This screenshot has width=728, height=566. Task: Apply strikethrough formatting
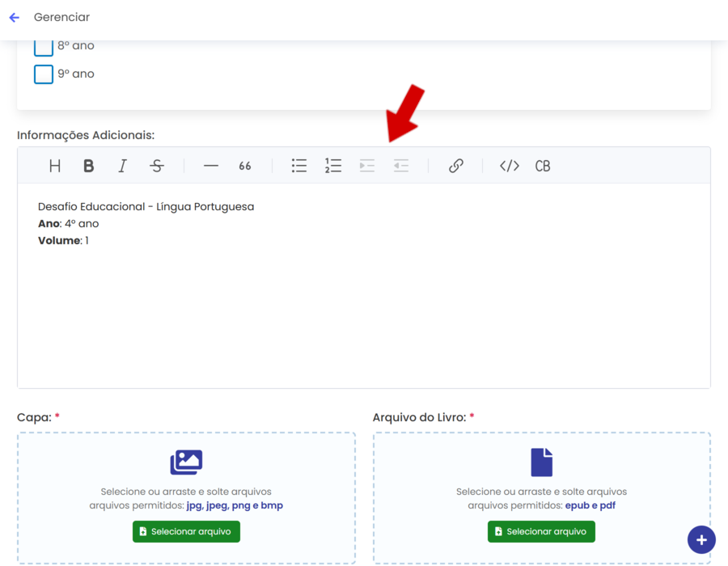(x=157, y=166)
